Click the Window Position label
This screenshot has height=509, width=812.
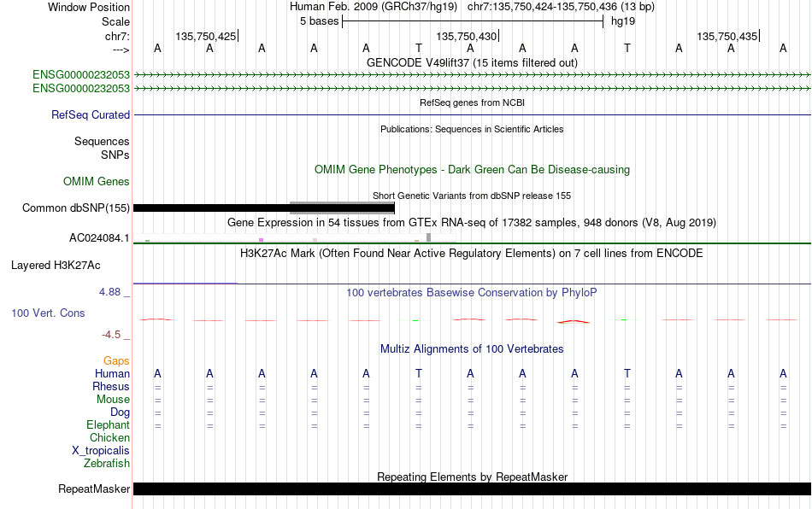[x=89, y=7]
